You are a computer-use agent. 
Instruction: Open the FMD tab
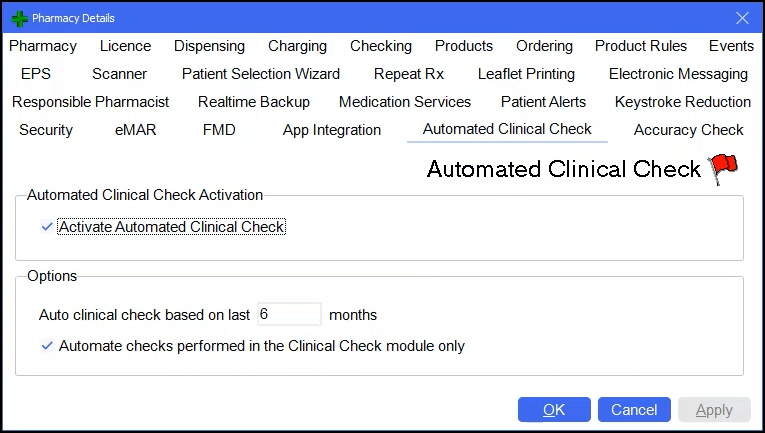click(219, 130)
